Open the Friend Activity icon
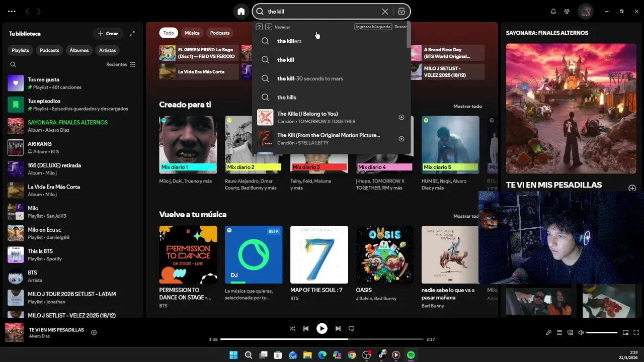Screen dimensions: 644x362 (567, 12)
